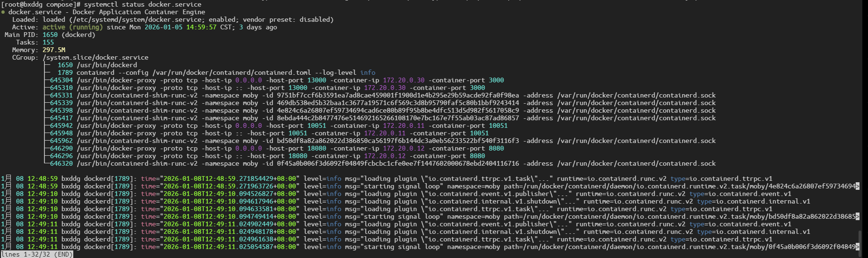Image resolution: width=868 pixels, height=258 pixels.
Task: Click container IP 172.20.0.11 on the 645942 line
Action: coord(404,126)
